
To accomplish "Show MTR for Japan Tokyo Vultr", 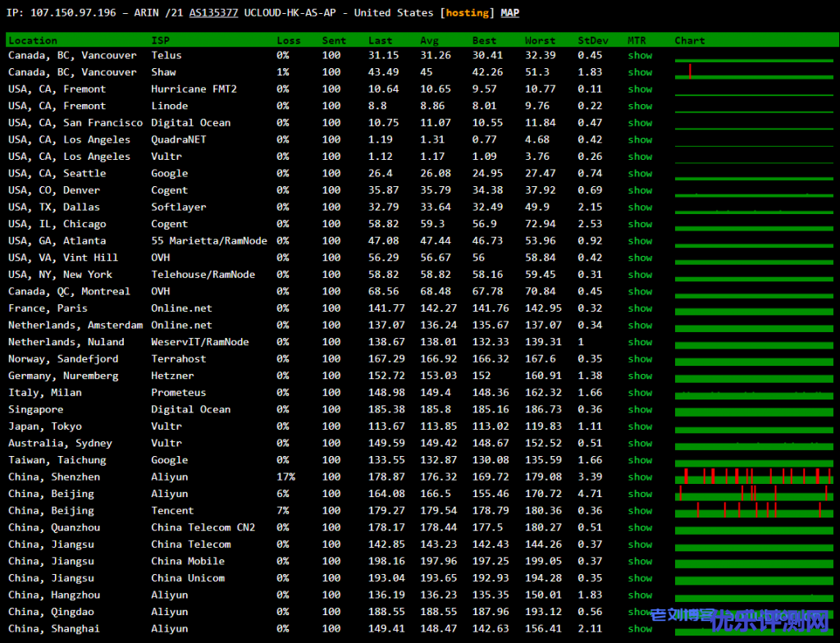I will [x=640, y=426].
